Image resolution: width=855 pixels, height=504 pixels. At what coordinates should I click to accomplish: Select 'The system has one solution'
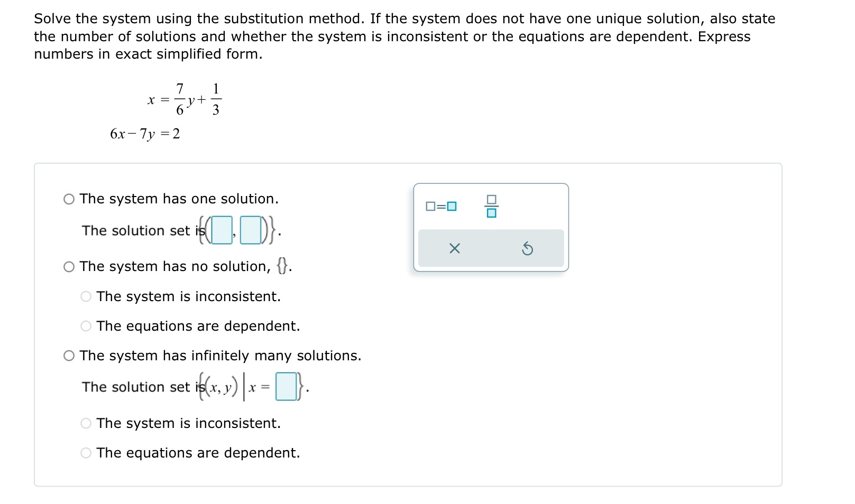coord(69,199)
